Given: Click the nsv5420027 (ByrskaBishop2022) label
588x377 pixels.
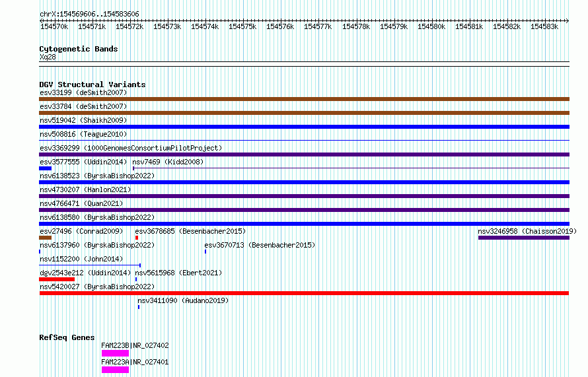Looking at the screenshot, I should tap(97, 287).
